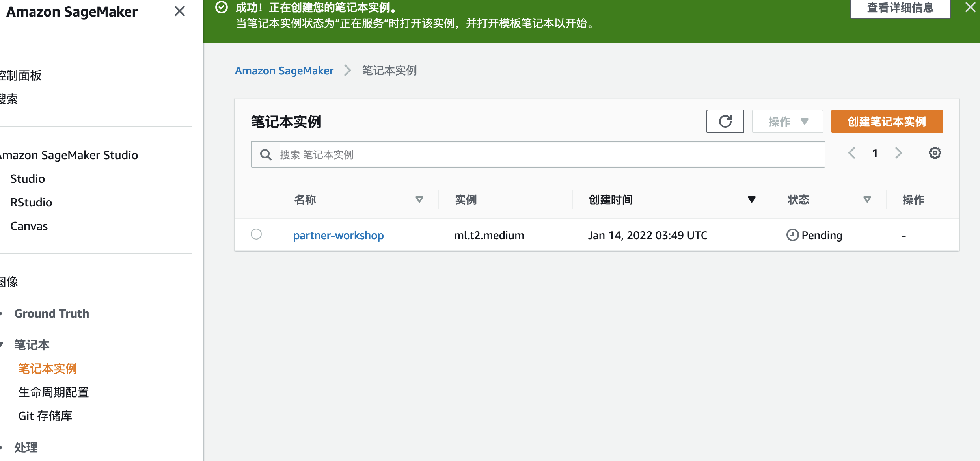Open the table preferences gear icon
Viewport: 980px width, 461px height.
[935, 153]
